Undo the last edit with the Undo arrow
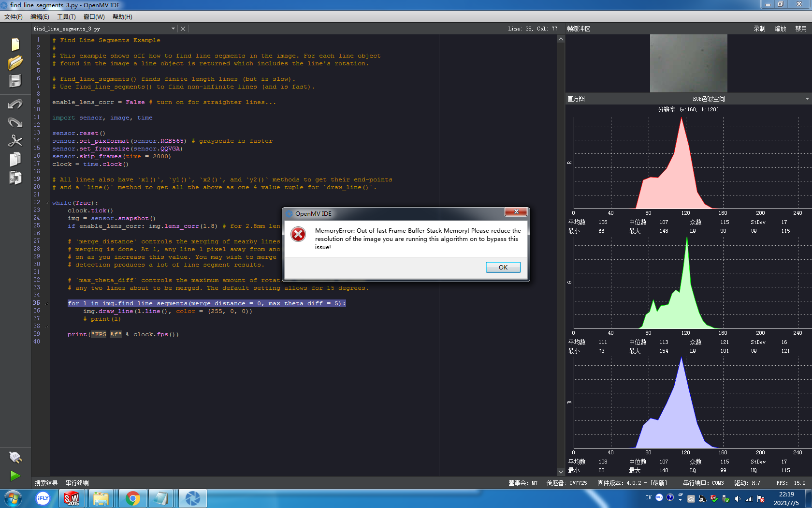812x508 pixels. tap(15, 104)
